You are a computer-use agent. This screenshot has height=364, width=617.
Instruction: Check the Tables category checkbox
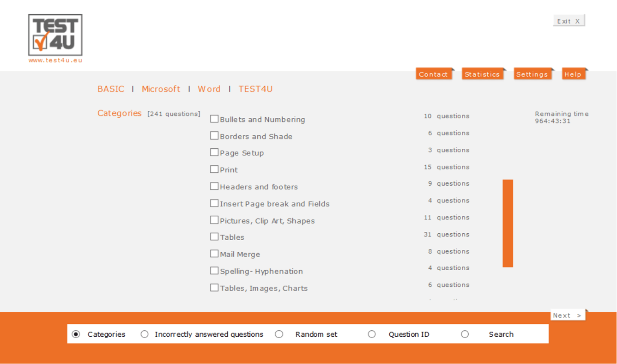(x=214, y=237)
